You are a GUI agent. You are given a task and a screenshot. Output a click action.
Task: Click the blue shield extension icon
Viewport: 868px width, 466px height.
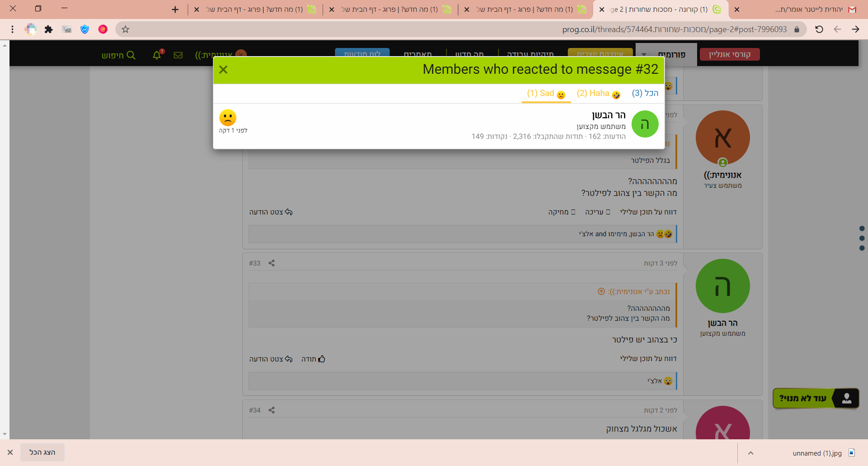point(85,29)
